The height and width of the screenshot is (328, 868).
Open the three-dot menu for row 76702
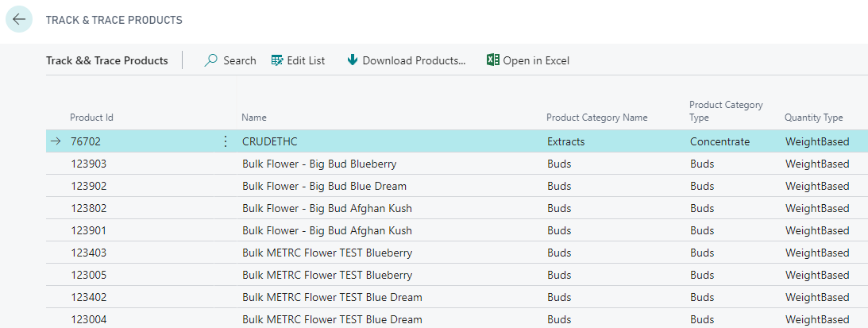click(225, 141)
